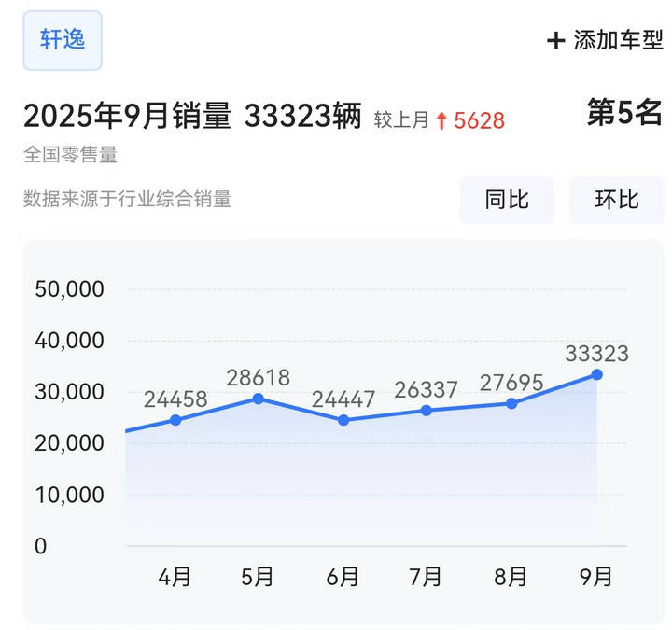
Task: Click the 4月 axis label
Action: pos(175,577)
